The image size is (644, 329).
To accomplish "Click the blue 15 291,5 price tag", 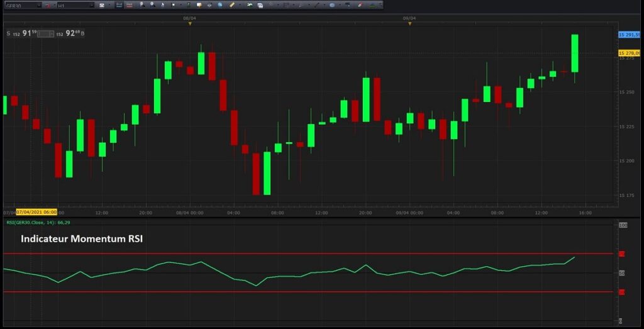I will [629, 35].
